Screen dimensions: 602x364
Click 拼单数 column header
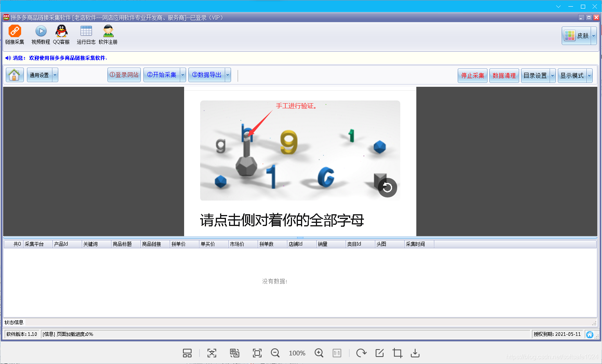272,244
